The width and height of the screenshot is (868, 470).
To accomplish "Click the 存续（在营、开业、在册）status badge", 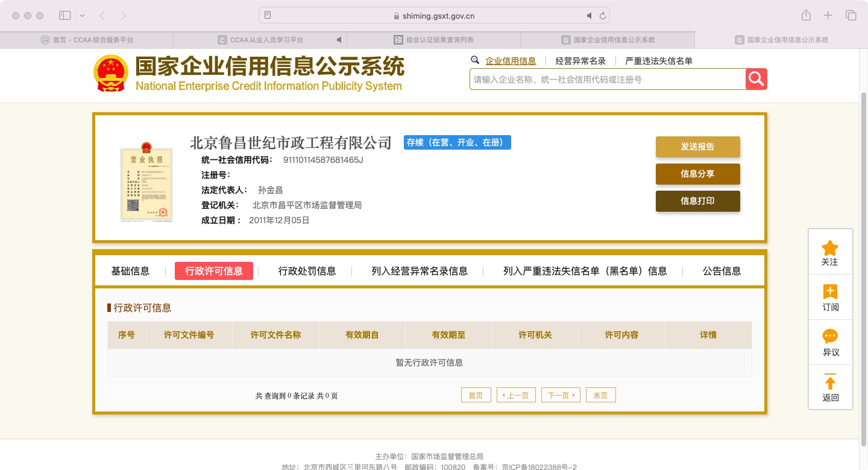I will [458, 142].
